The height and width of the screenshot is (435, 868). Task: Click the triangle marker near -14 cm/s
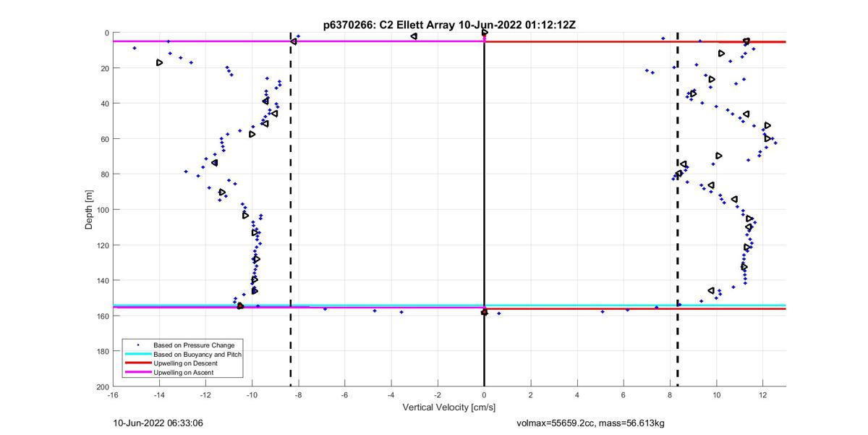pyautogui.click(x=159, y=63)
